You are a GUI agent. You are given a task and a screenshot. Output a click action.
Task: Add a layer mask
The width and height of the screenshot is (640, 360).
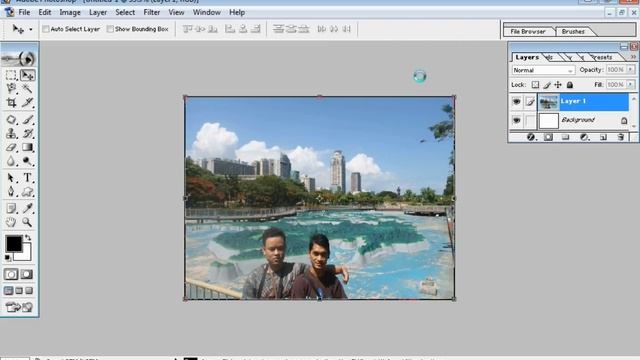tap(548, 137)
